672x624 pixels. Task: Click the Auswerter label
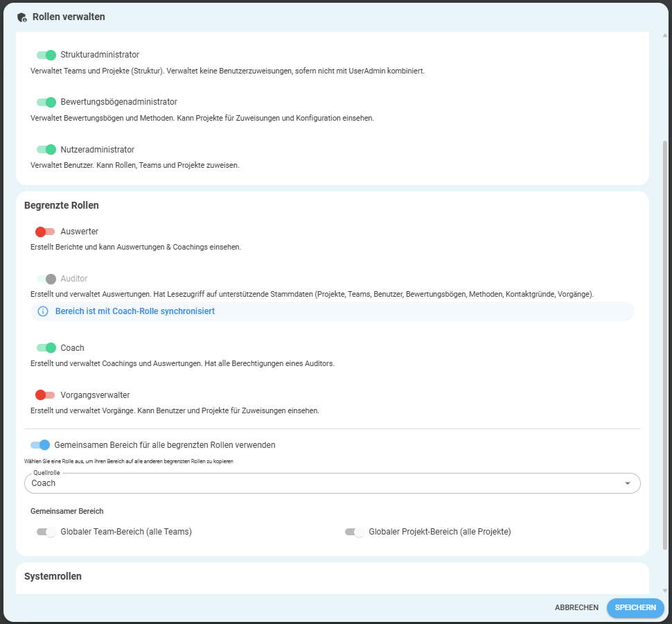79,232
